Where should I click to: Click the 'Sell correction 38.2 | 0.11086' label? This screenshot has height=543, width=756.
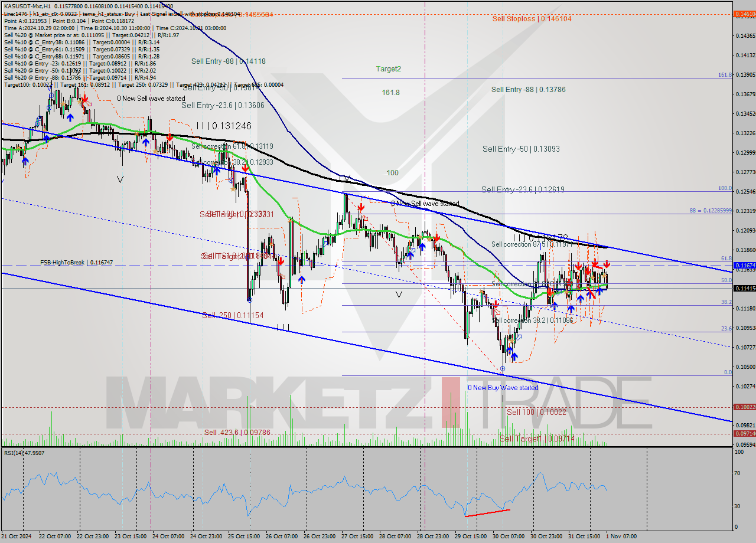pyautogui.click(x=533, y=320)
